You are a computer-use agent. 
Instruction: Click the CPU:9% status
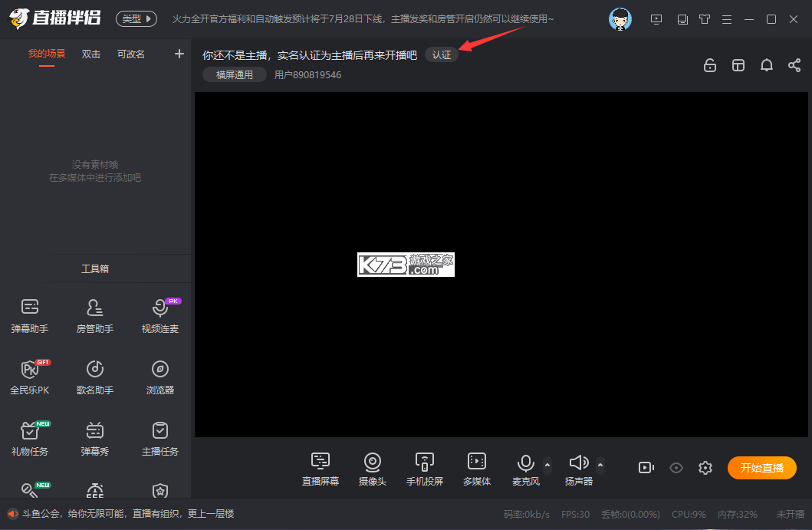[x=689, y=515]
